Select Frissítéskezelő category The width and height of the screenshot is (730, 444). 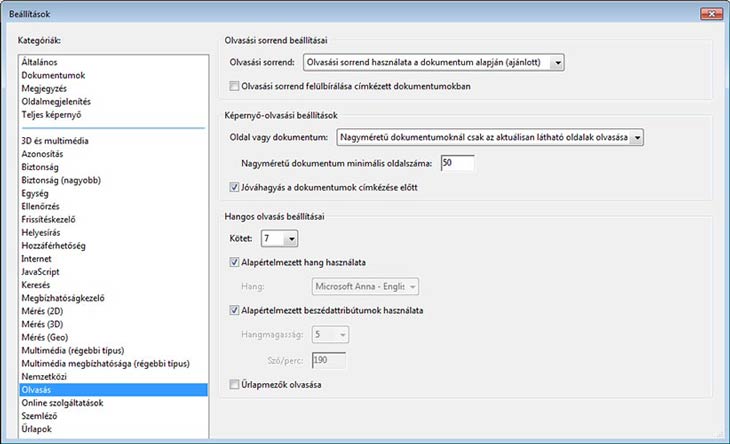point(114,219)
